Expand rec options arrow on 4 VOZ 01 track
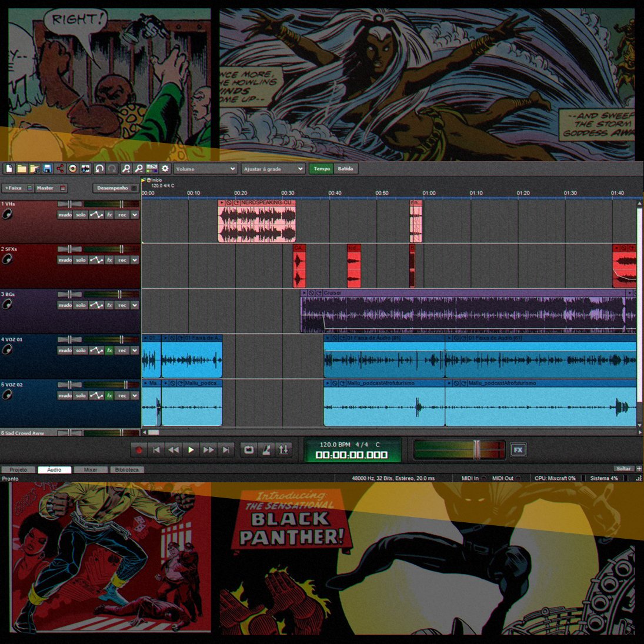644x644 pixels. click(135, 351)
